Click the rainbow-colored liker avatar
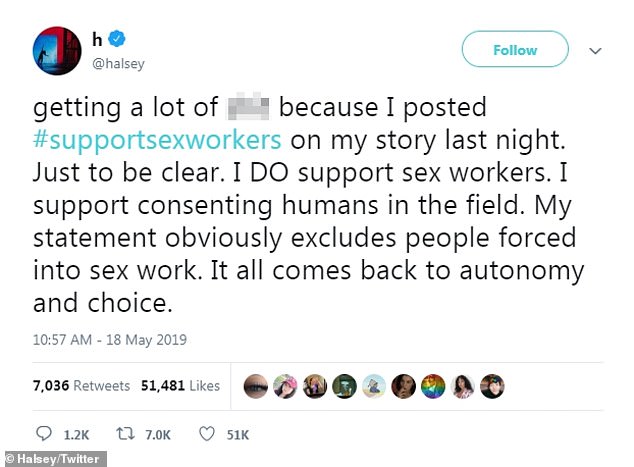The width and height of the screenshot is (634, 467). [x=431, y=386]
